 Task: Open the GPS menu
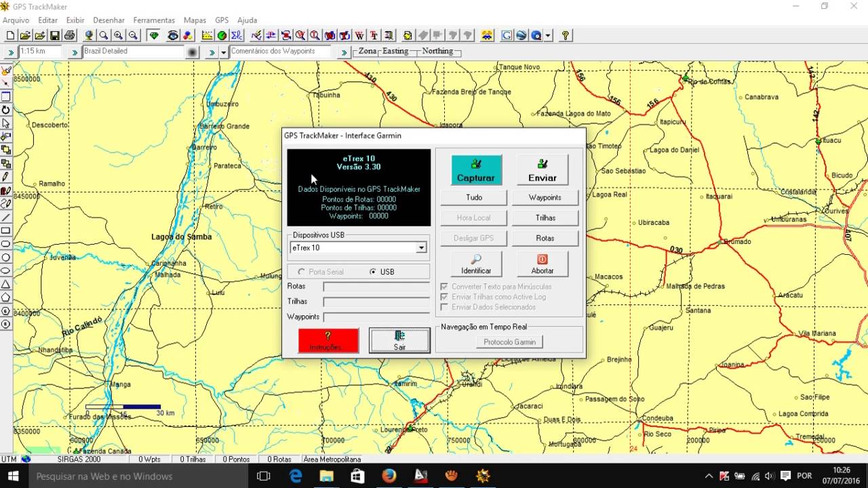click(x=222, y=20)
